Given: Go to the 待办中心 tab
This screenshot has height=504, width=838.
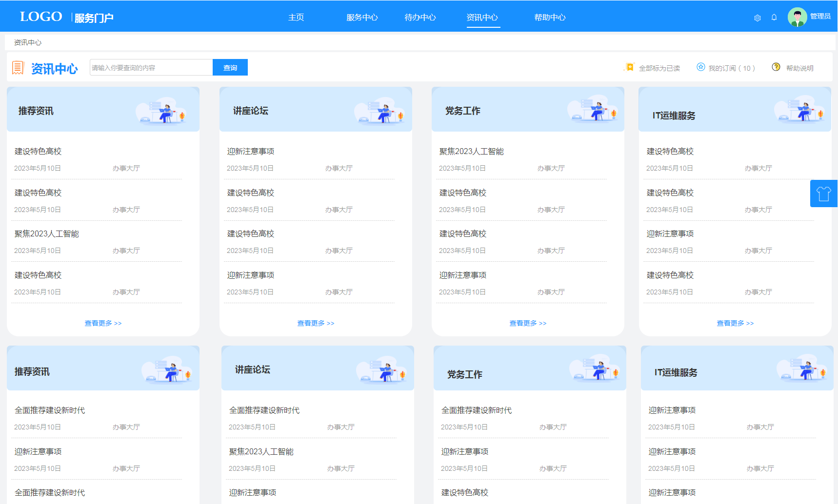Looking at the screenshot, I should point(420,18).
